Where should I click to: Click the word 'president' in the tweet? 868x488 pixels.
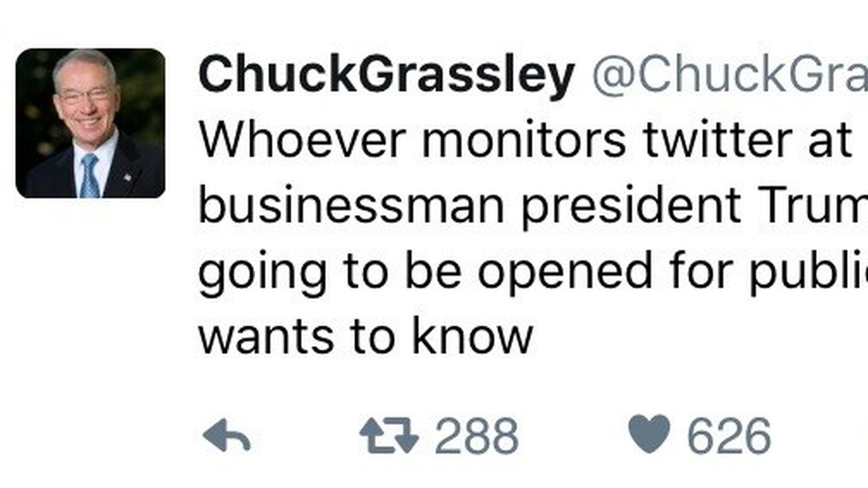631,207
